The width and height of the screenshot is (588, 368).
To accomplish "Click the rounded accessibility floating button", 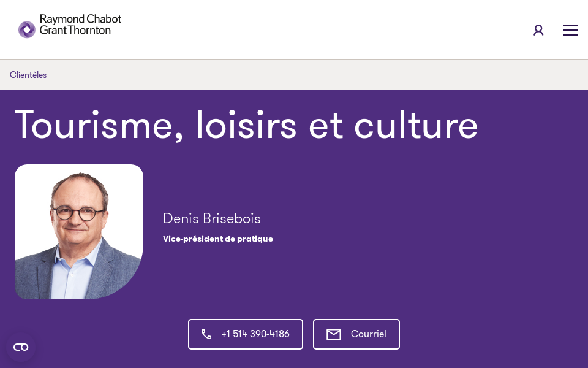I will [x=21, y=347].
